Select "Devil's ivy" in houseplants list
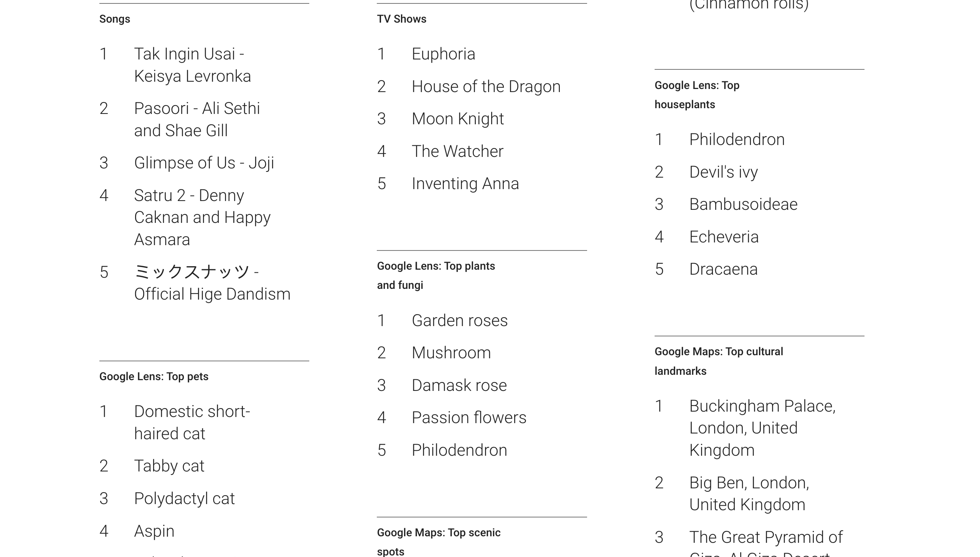The image size is (980, 557). [x=723, y=172]
